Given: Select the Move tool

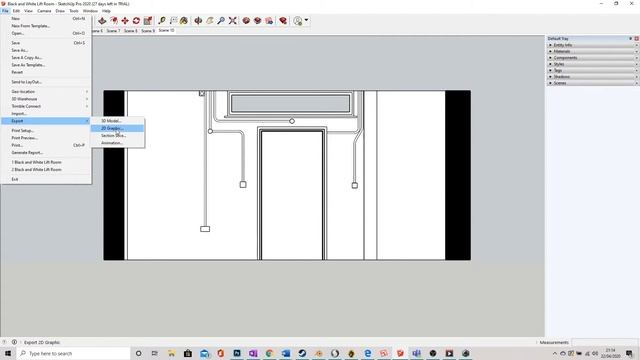Looking at the screenshot, I should tap(125, 20).
